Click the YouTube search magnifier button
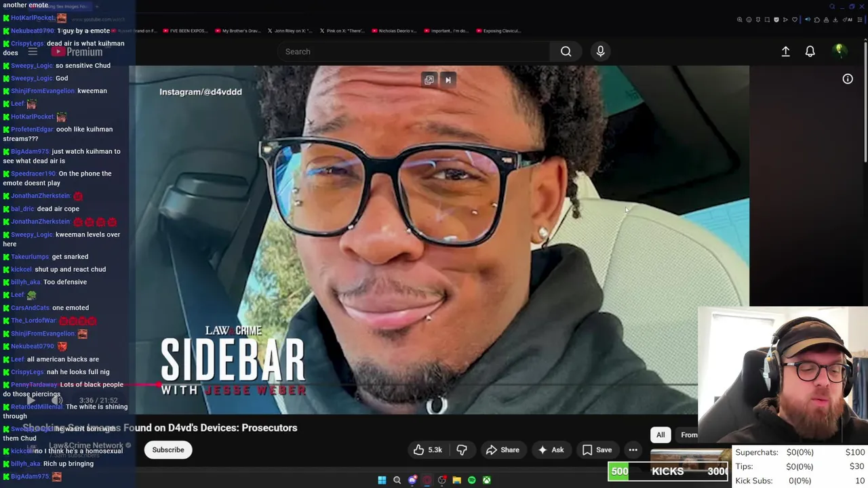 (566, 52)
